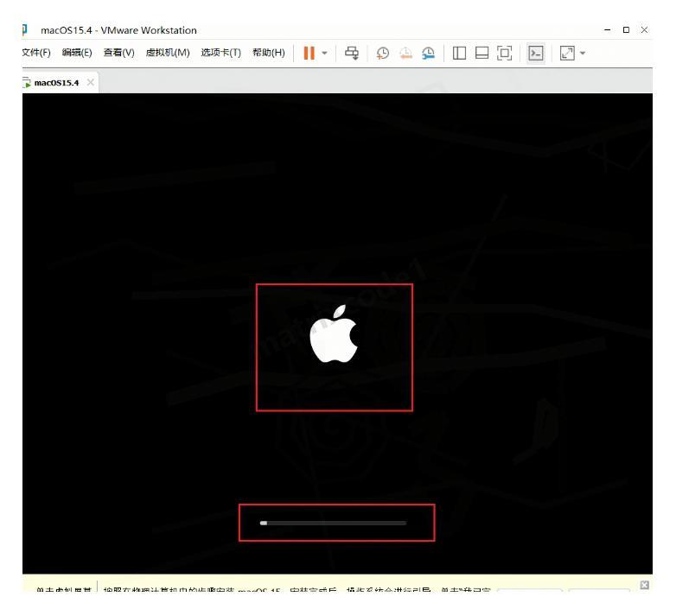Screen dimensions: 676x616
Task: Take a snapshot of the virtual machine
Action: pyautogui.click(x=382, y=53)
